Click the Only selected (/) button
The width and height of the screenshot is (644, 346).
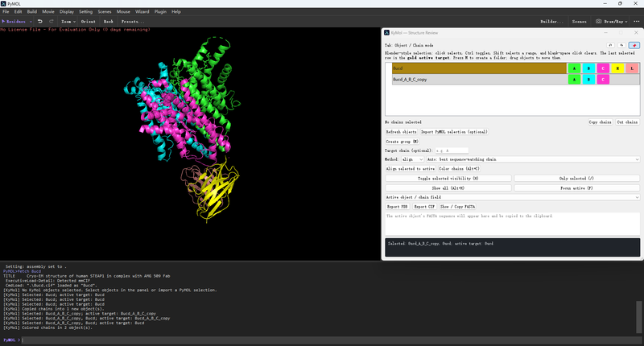pos(576,178)
